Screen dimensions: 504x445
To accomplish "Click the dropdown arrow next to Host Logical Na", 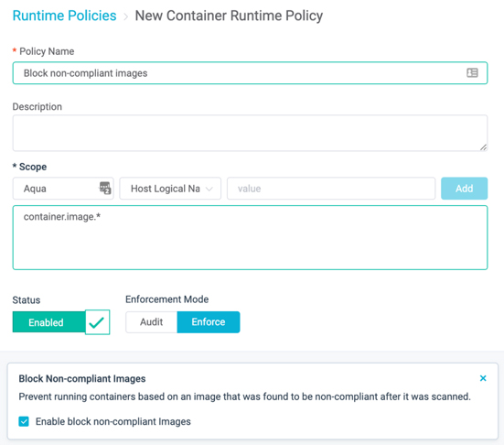I will pyautogui.click(x=209, y=189).
